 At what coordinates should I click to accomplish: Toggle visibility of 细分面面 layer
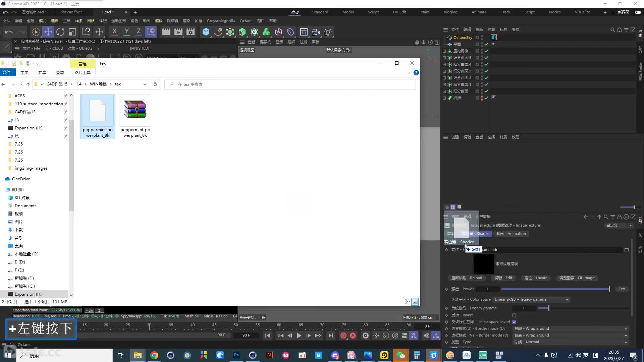pyautogui.click(x=486, y=91)
